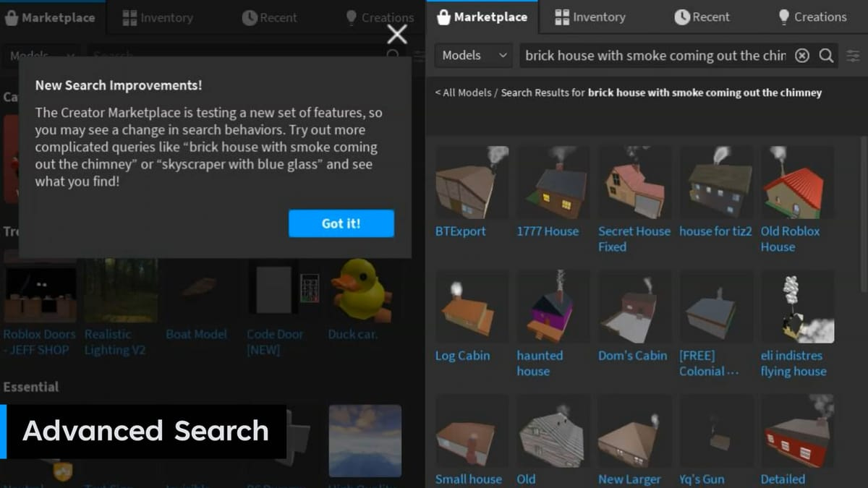
Task: Select the 1777 House model thumbnail
Action: point(553,182)
